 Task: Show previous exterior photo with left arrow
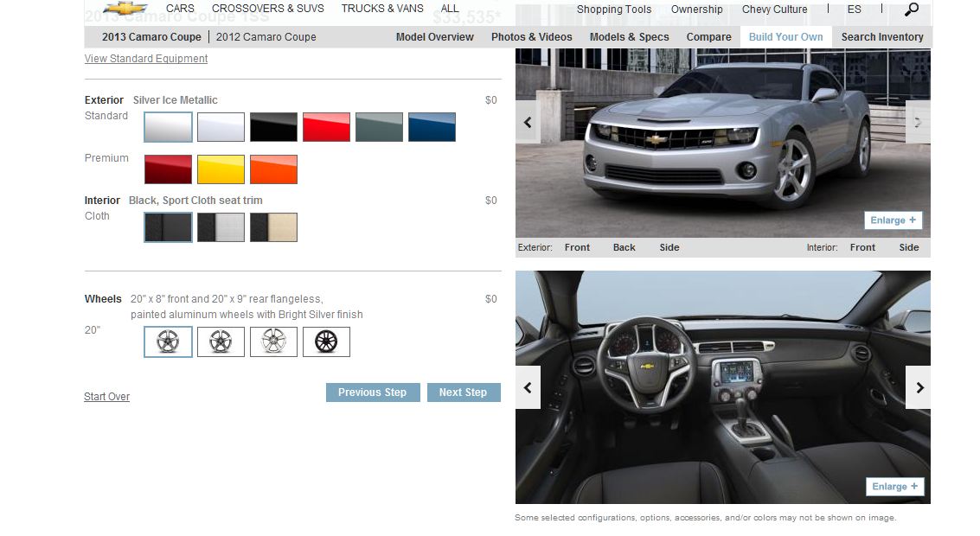coord(528,123)
